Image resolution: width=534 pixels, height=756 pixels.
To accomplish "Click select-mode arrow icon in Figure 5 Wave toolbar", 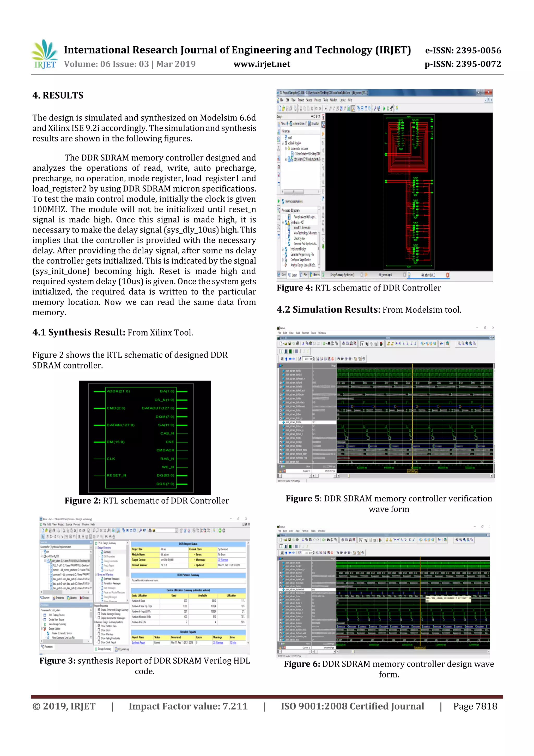I will point(362,344).
